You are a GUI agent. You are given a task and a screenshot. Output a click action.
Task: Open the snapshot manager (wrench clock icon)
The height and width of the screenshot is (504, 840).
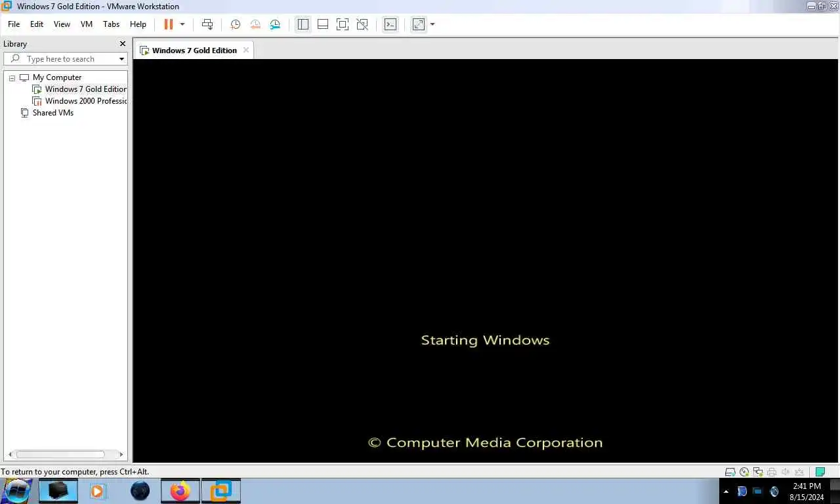[x=275, y=24]
